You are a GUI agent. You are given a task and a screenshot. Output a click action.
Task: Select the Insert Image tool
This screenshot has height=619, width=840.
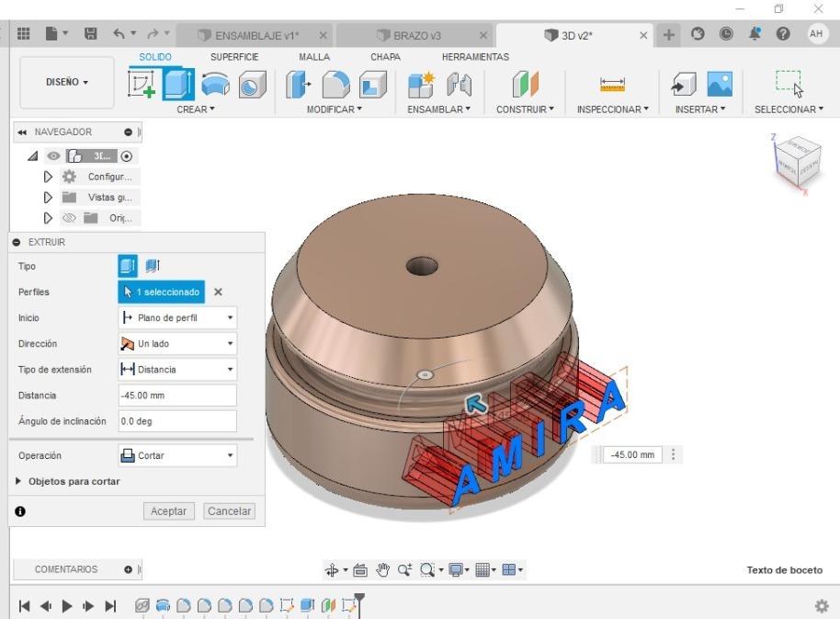coord(720,84)
